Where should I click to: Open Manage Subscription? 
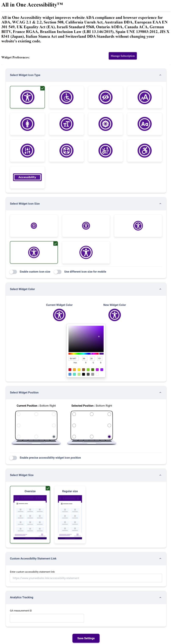coord(122,56)
